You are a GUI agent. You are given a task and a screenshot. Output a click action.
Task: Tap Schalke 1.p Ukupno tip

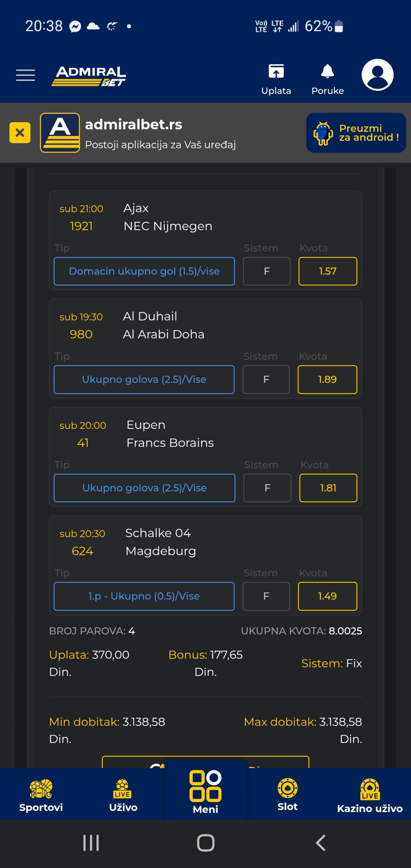[x=144, y=596]
